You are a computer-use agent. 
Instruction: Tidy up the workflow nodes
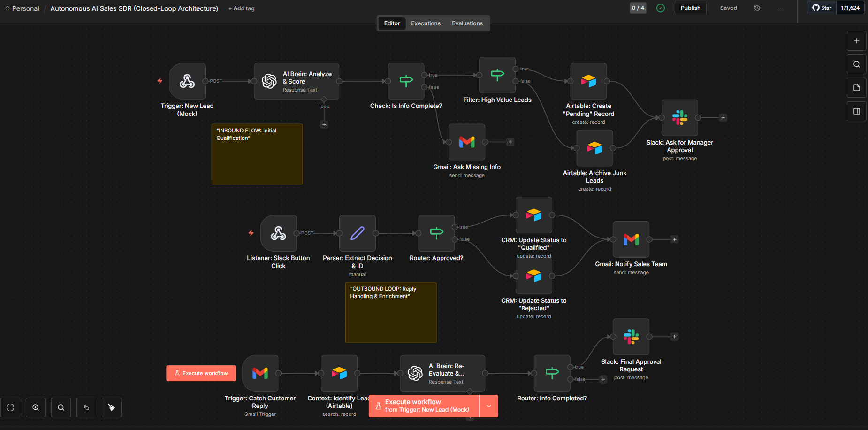(112, 407)
